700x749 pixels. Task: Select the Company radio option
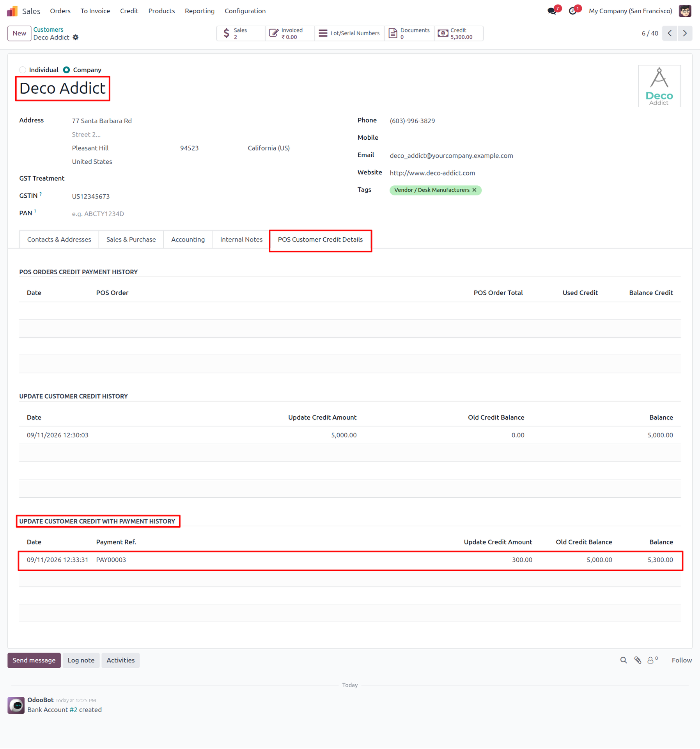(x=67, y=70)
